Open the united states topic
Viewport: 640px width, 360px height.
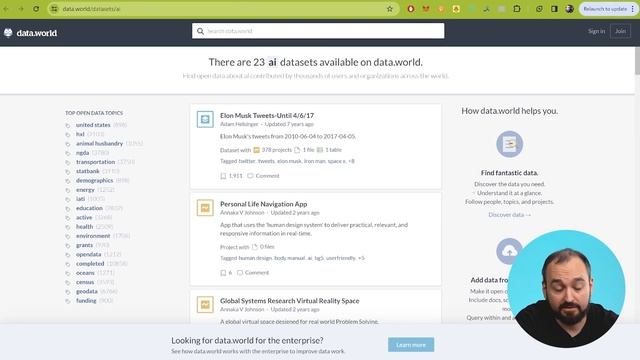[x=93, y=125]
